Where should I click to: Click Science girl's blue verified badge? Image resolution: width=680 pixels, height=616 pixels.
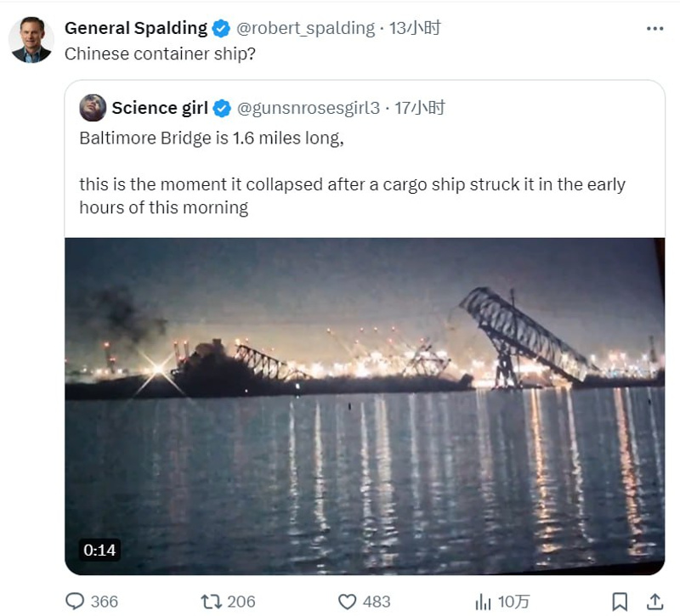coord(221,108)
